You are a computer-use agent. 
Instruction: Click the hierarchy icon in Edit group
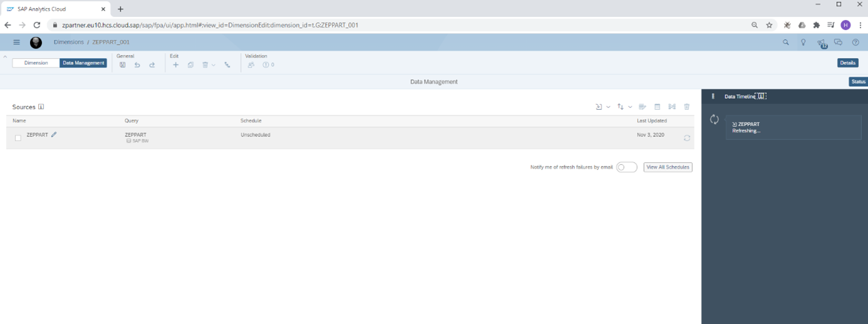pyautogui.click(x=227, y=65)
